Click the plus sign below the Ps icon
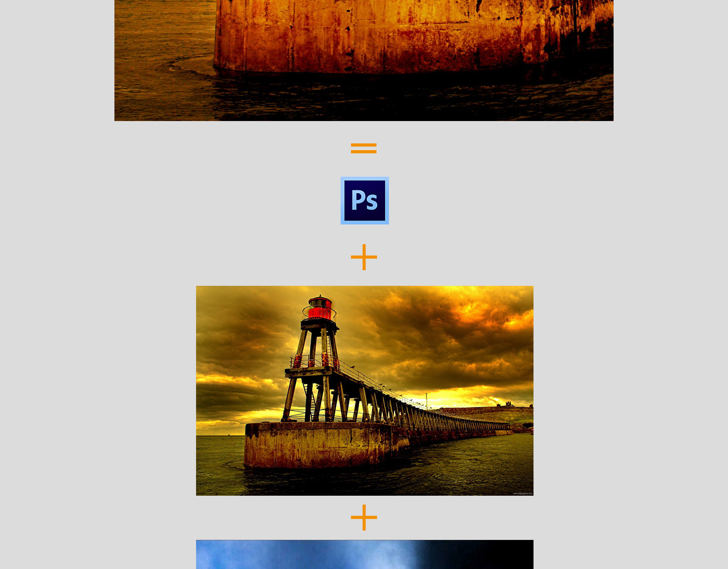This screenshot has width=728, height=569. [364, 257]
